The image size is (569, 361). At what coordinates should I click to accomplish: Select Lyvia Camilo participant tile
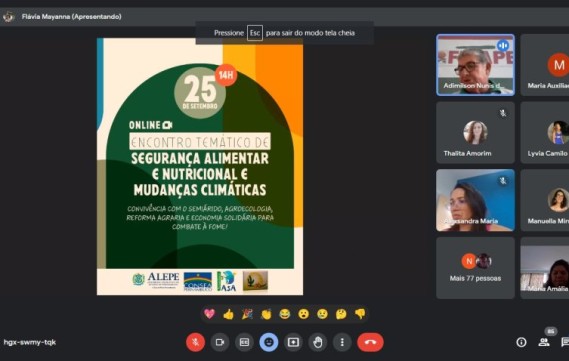click(545, 132)
